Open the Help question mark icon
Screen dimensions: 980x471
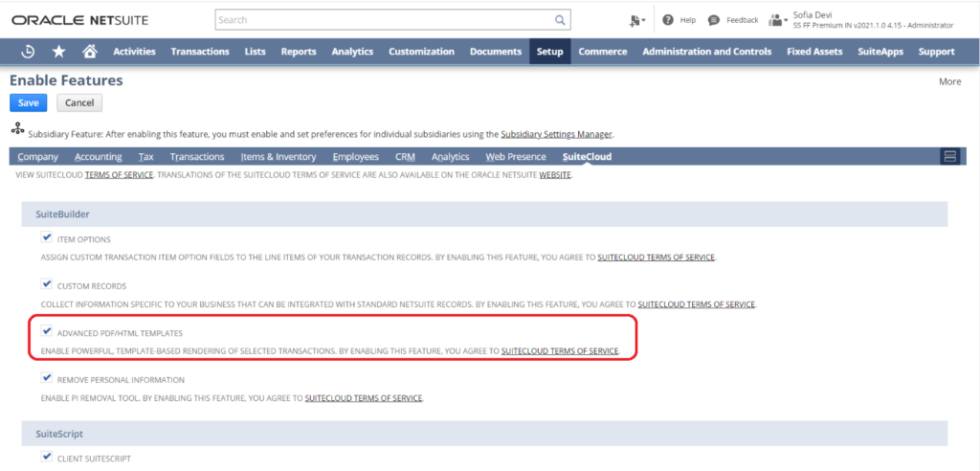667,19
